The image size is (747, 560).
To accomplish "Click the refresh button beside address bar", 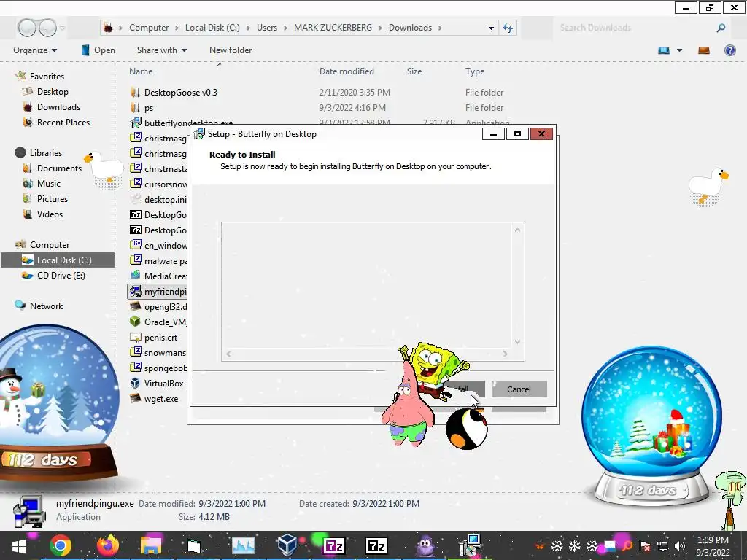I will tap(508, 28).
